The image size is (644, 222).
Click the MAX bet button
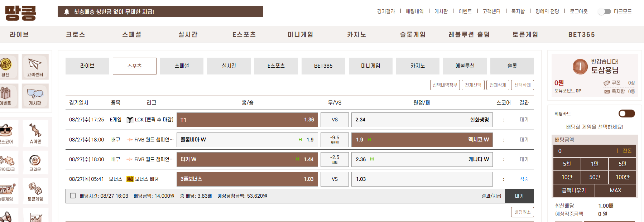pyautogui.click(x=616, y=190)
